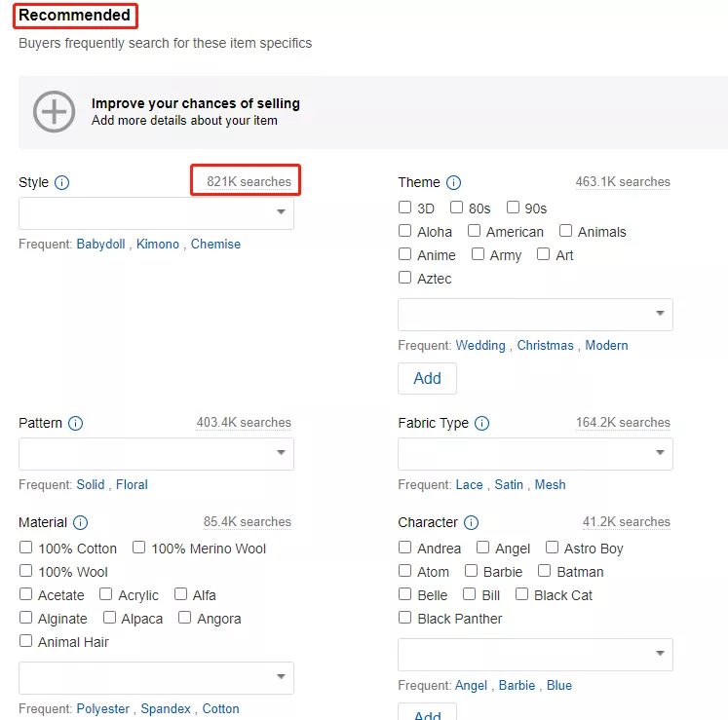Check the Anime theme checkbox
Image resolution: width=728 pixels, height=720 pixels.
405,254
